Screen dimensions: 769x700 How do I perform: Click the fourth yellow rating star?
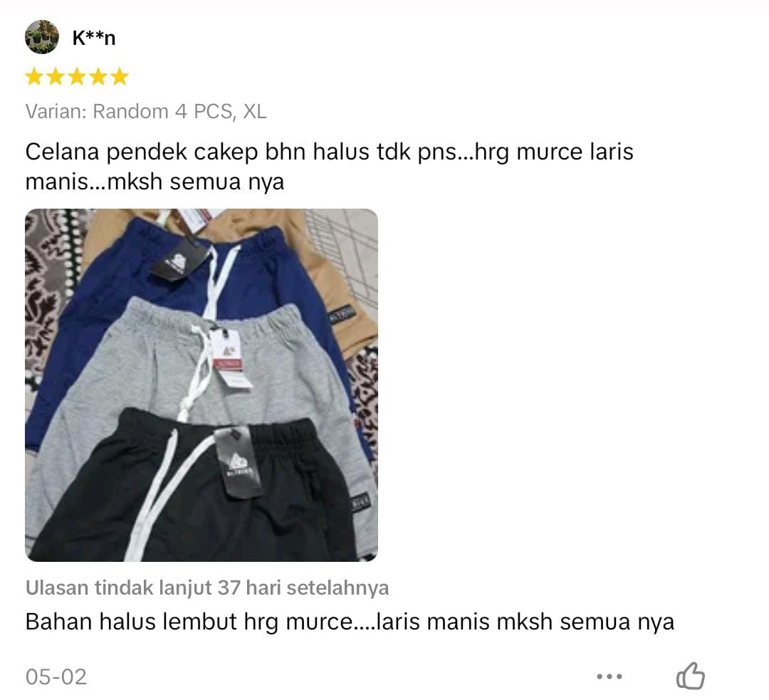click(x=98, y=77)
